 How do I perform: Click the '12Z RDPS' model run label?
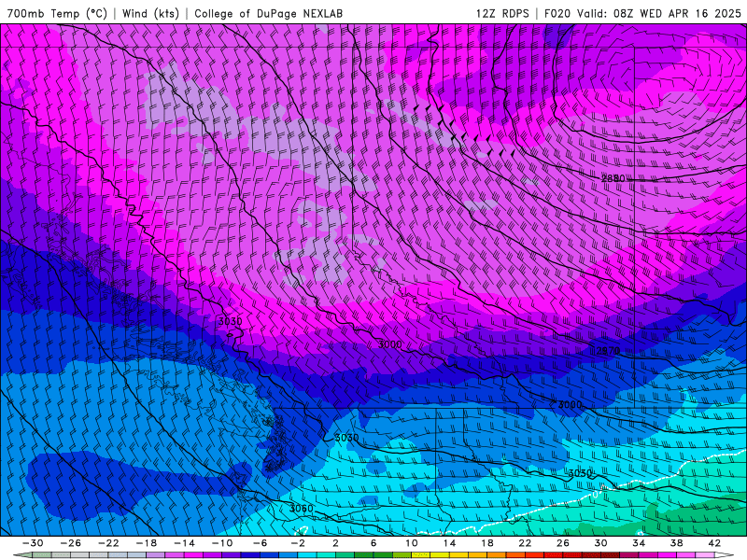502,13
